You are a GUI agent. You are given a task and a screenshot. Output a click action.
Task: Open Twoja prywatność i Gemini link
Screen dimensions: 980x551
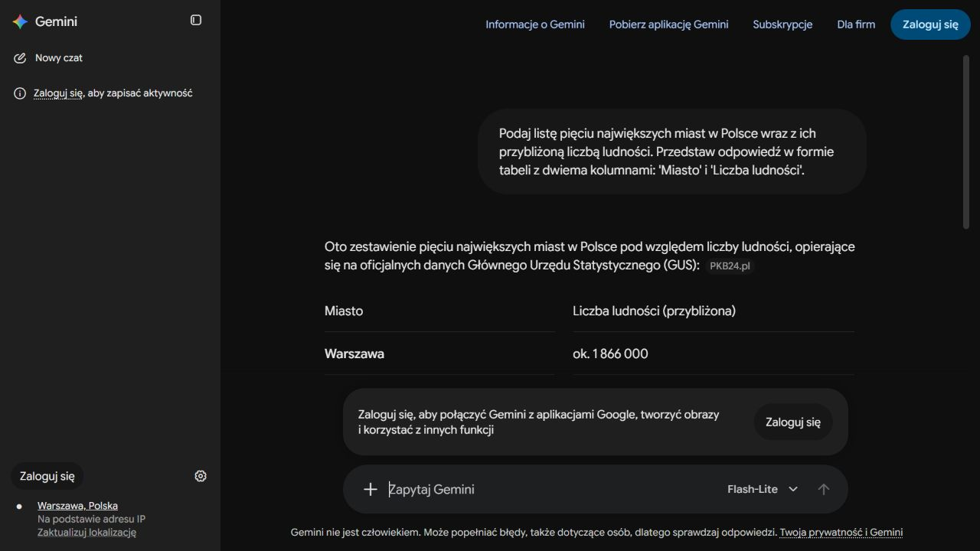[841, 533]
